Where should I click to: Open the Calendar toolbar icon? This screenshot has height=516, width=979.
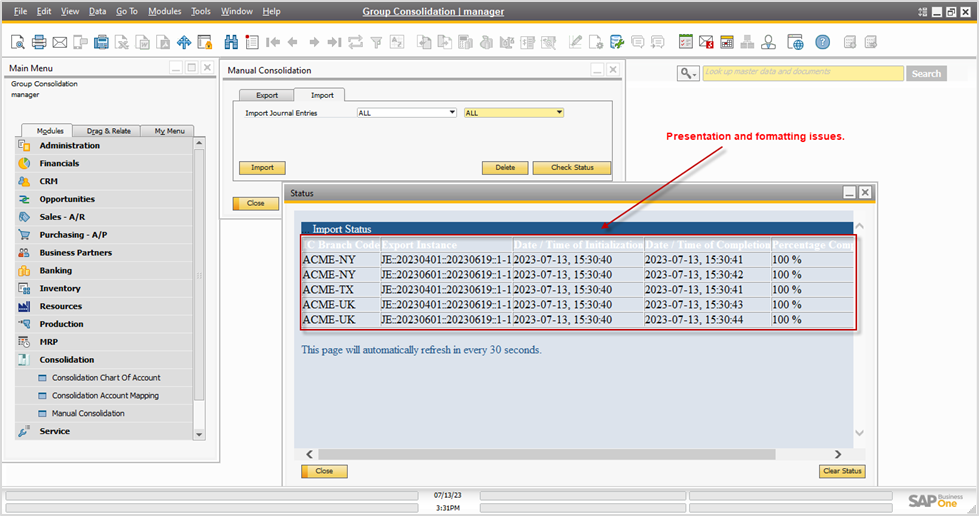[x=727, y=42]
